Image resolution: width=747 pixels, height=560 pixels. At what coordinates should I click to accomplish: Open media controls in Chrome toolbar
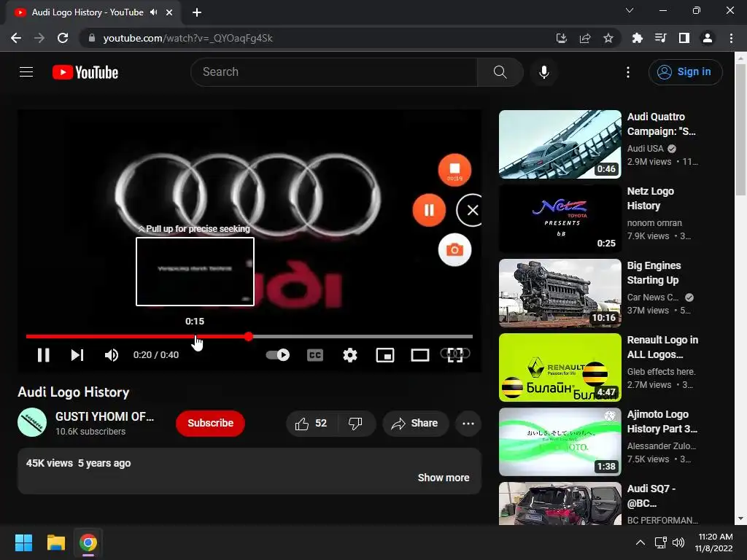[x=661, y=38]
